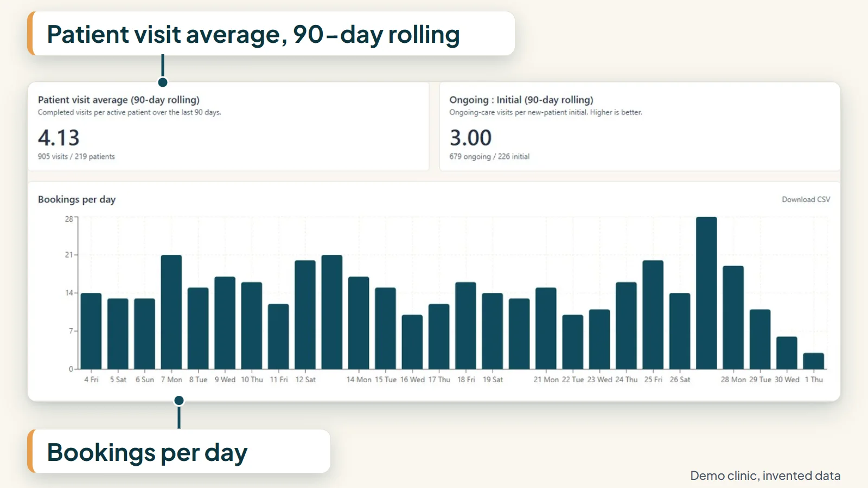868x488 pixels.
Task: Click the "19 Sat" x-axis label
Action: pos(493,380)
